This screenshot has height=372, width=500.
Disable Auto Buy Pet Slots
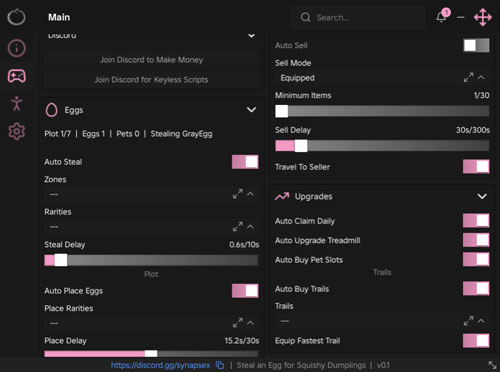tap(476, 259)
